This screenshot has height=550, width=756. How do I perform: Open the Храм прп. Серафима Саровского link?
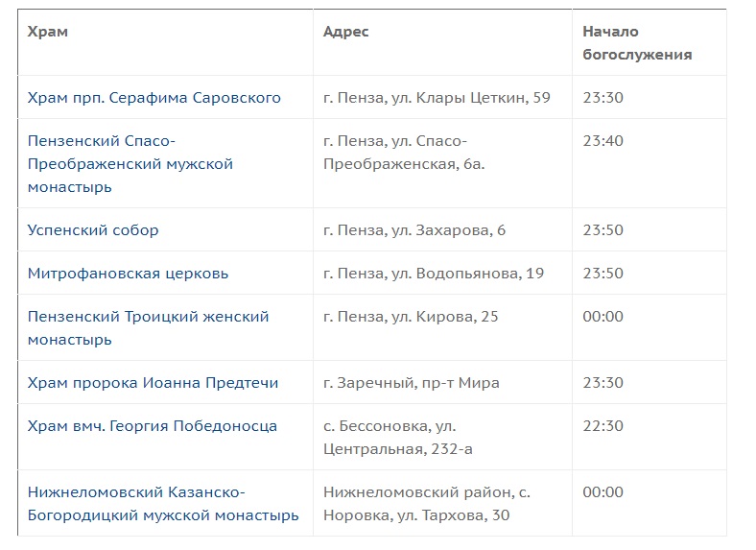point(154,98)
